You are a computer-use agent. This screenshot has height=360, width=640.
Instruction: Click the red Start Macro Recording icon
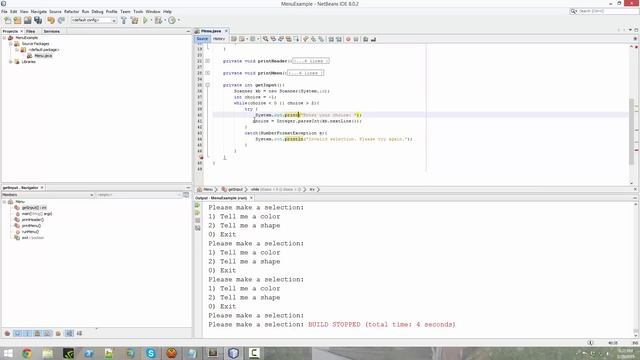(x=348, y=39)
